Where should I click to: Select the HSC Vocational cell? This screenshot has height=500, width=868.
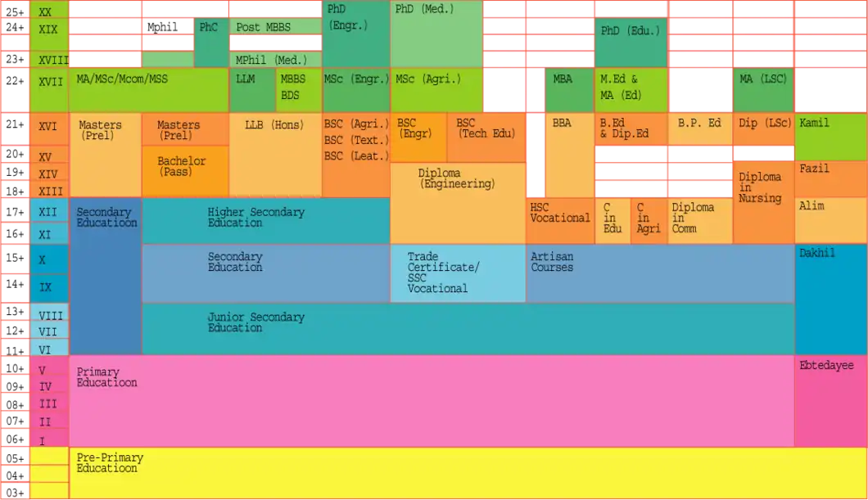[559, 221]
